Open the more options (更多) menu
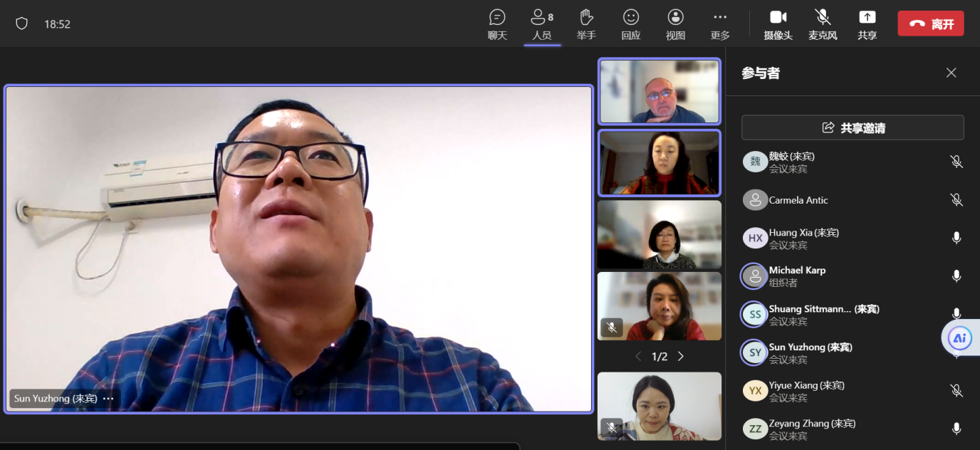Image resolution: width=980 pixels, height=450 pixels. (720, 23)
